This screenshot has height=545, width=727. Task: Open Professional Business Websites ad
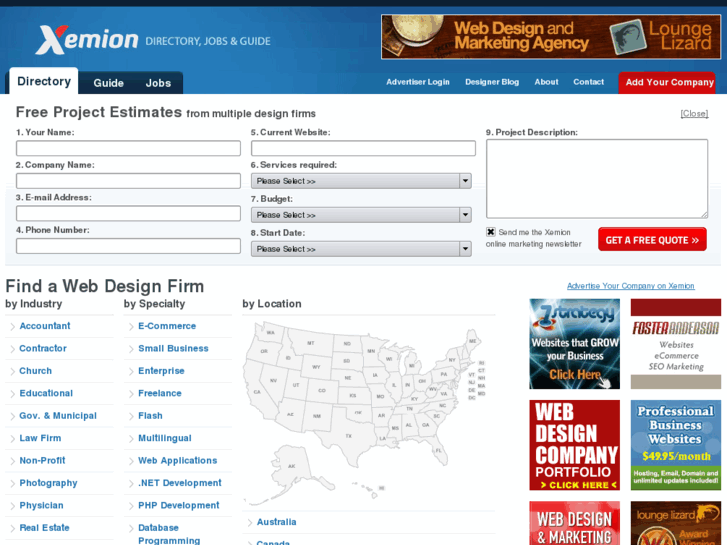676,445
